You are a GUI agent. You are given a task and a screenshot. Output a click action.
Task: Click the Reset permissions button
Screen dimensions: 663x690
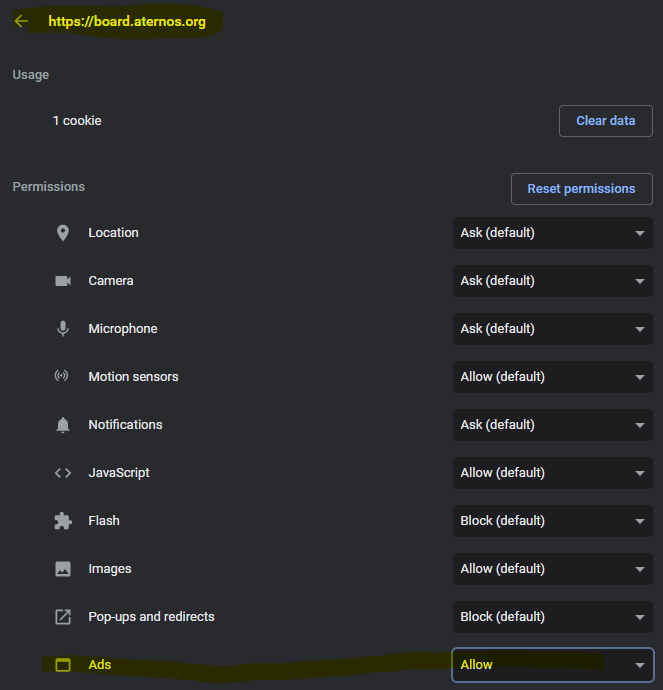tap(582, 189)
